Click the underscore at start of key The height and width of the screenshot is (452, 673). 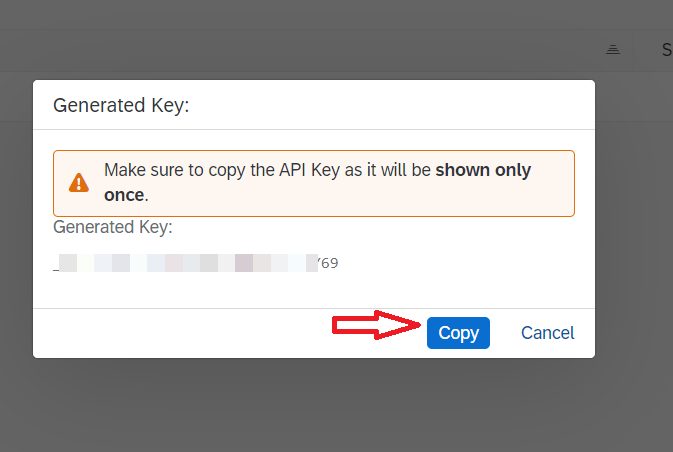(x=56, y=270)
